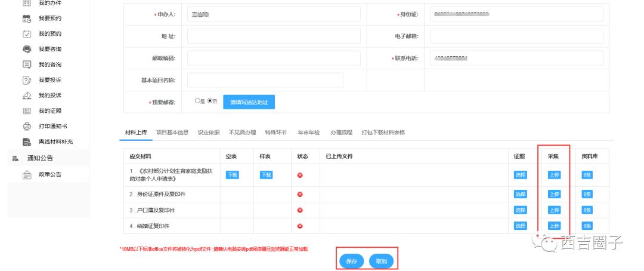Image resolution: width=644 pixels, height=271 pixels.
Task: Open the 我的投诉 pen icon
Action: tap(27, 96)
